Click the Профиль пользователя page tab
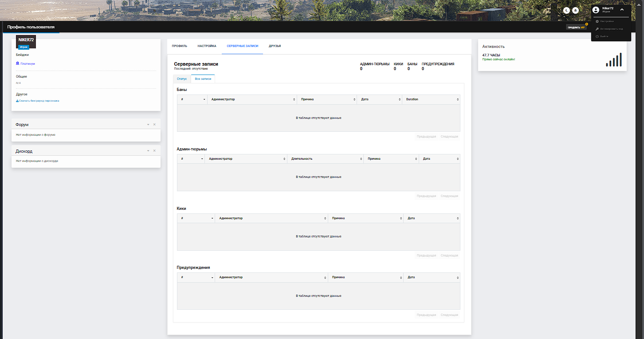Screen dimensions: 644x339 [x=31, y=27]
